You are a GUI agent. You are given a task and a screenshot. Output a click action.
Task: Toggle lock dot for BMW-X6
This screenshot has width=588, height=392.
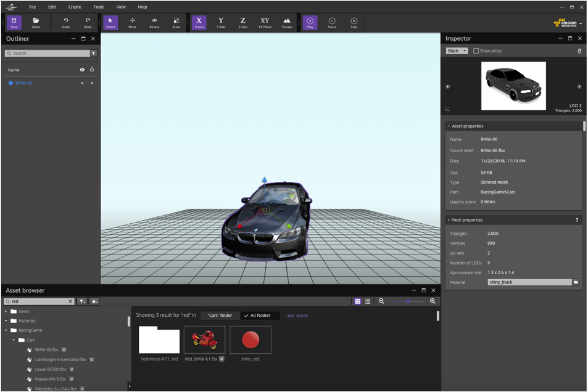(92, 83)
